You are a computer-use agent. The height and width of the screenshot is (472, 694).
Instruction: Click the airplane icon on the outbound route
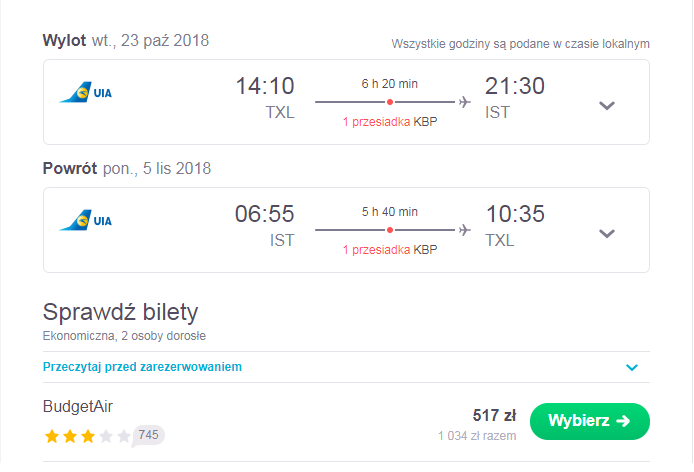464,102
